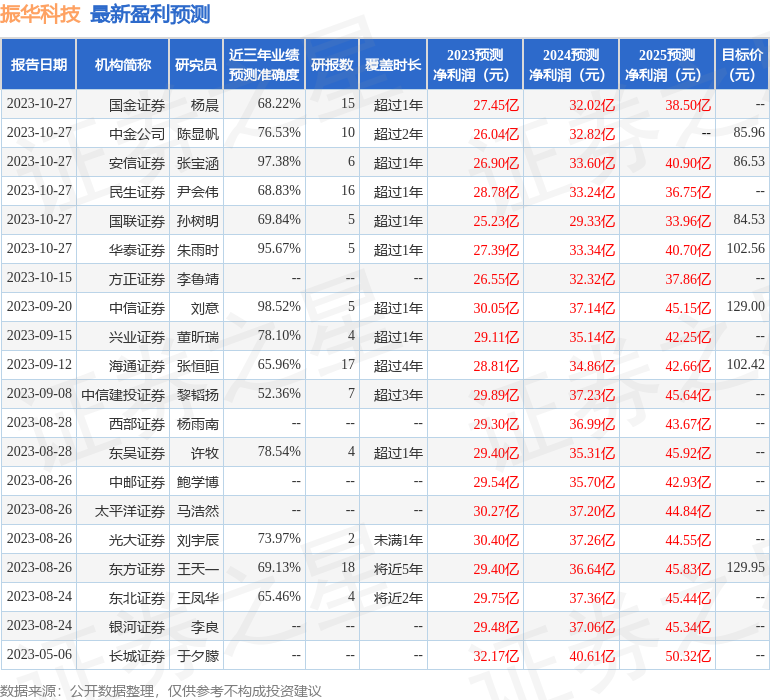
Task: Select the 2024预测净利润 column header
Action: click(571, 64)
